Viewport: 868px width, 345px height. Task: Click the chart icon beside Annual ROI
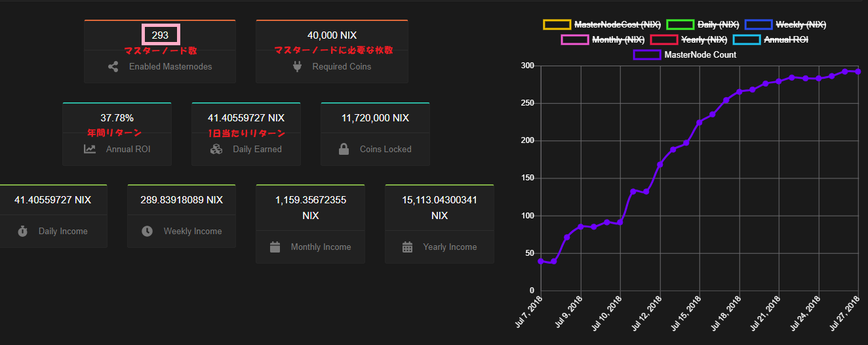(x=90, y=149)
